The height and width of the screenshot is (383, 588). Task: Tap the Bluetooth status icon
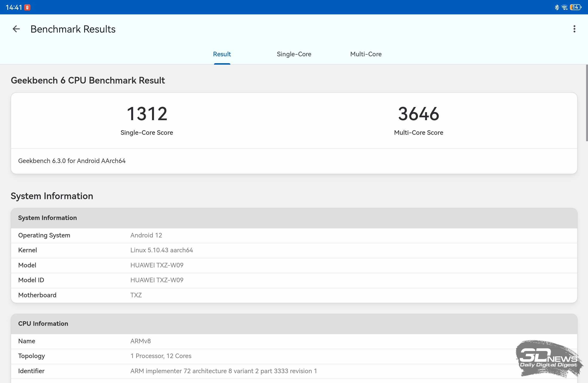coord(556,7)
